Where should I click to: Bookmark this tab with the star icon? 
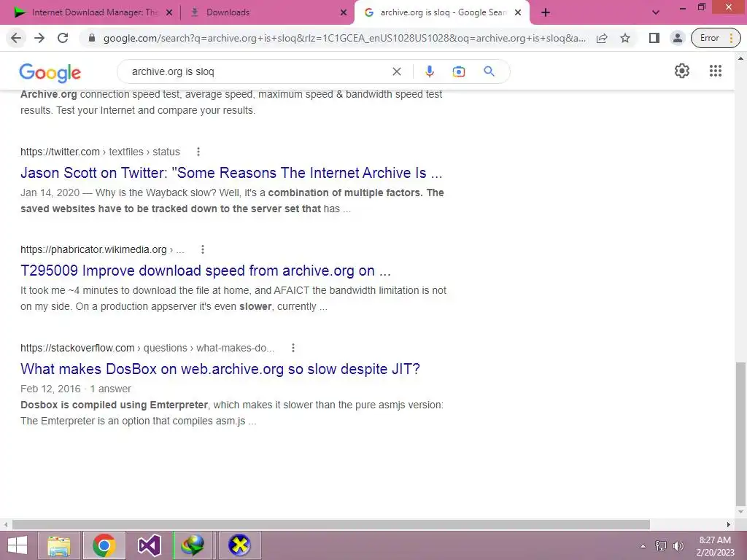point(625,38)
